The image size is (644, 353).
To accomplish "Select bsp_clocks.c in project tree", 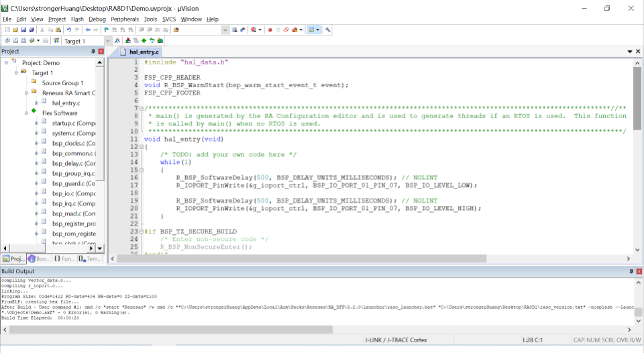I will click(x=74, y=143).
